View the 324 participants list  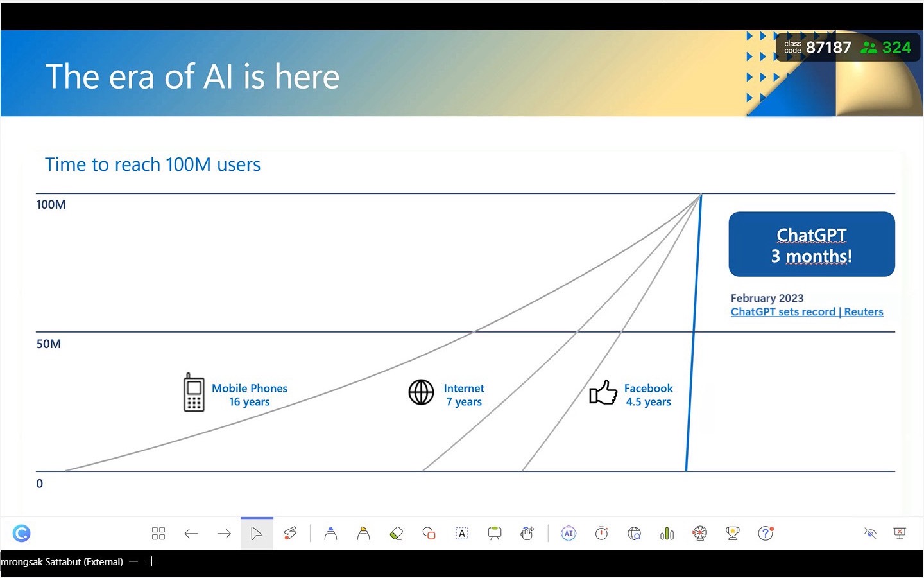[886, 48]
